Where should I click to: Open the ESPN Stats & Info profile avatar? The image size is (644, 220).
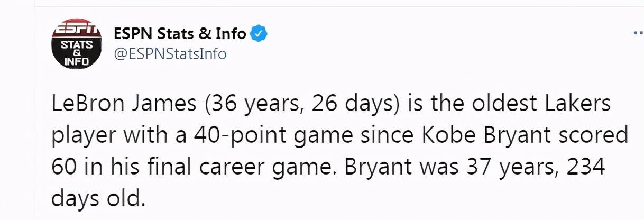76,45
